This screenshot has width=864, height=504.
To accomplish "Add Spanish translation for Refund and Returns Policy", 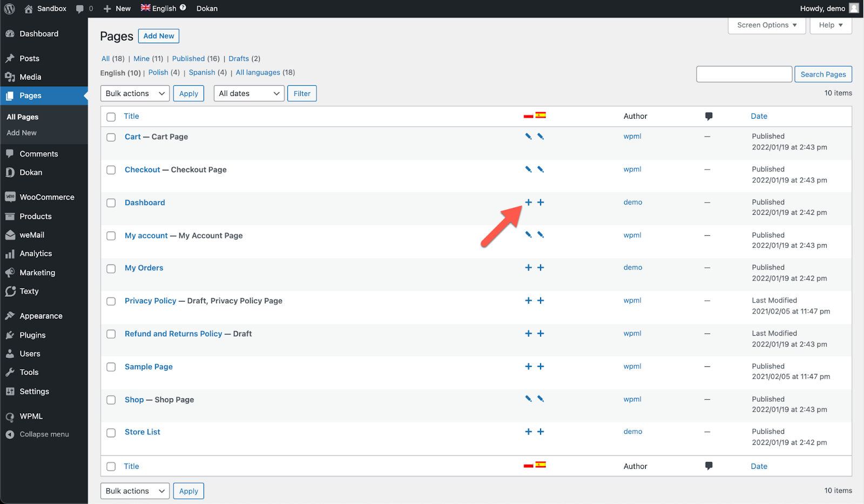I will (541, 333).
